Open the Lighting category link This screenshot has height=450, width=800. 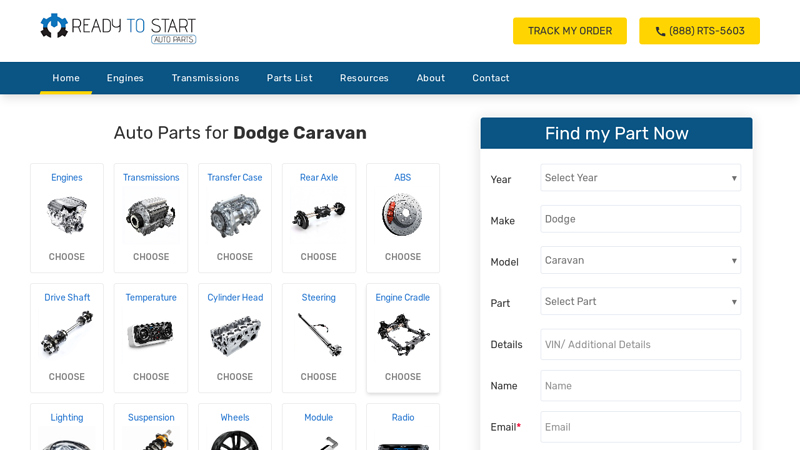(67, 417)
